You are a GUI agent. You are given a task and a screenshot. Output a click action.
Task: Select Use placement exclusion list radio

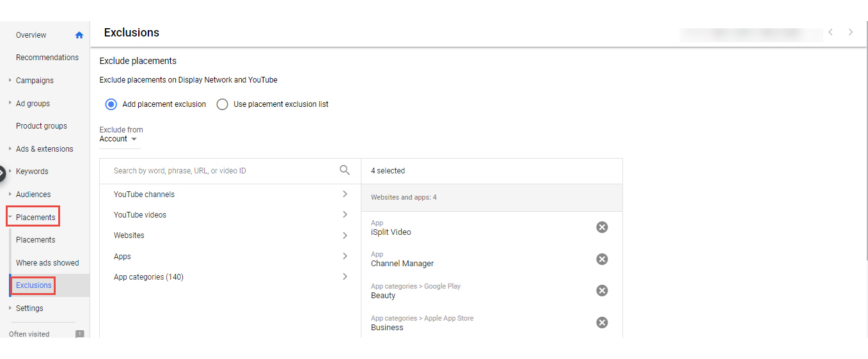click(222, 104)
